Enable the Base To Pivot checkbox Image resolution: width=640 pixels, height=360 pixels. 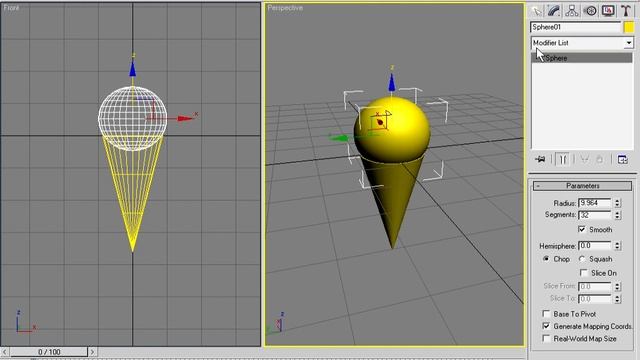pyautogui.click(x=546, y=314)
